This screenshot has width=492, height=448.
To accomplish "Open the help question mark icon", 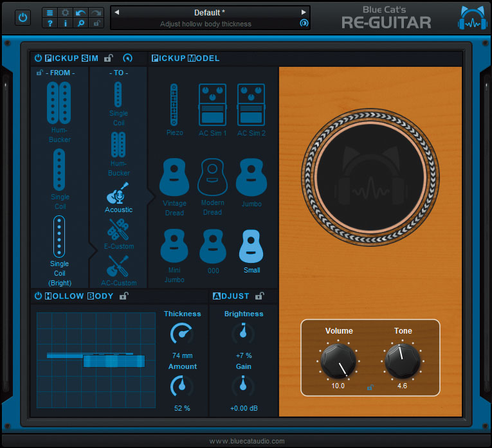I will pos(50,23).
